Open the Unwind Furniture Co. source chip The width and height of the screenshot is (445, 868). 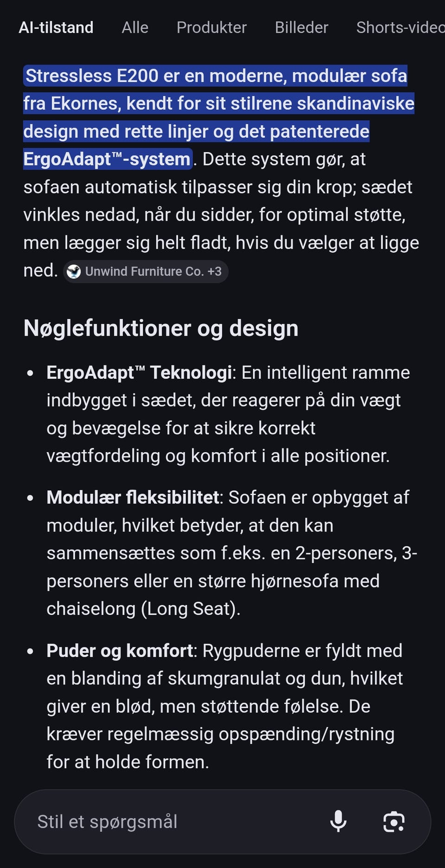[146, 272]
